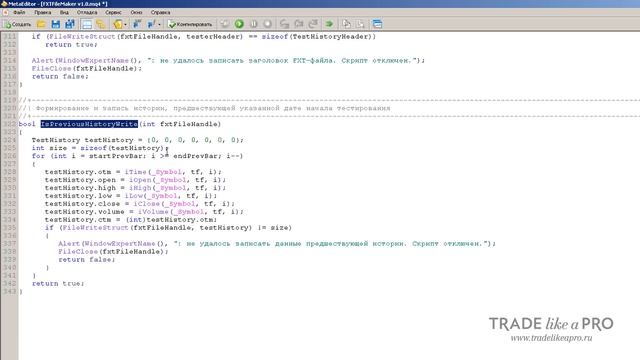Click the grayed breakpoint icon after Компилировать

click(224, 24)
